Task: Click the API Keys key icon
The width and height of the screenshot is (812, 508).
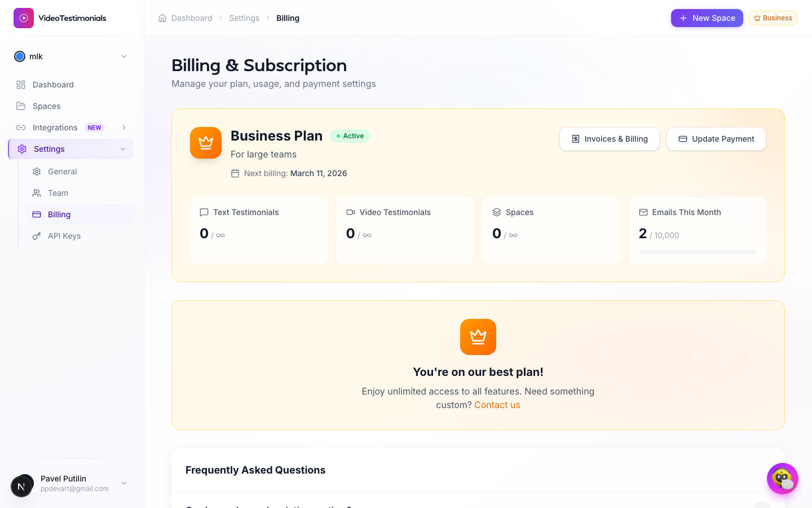Action: (37, 236)
